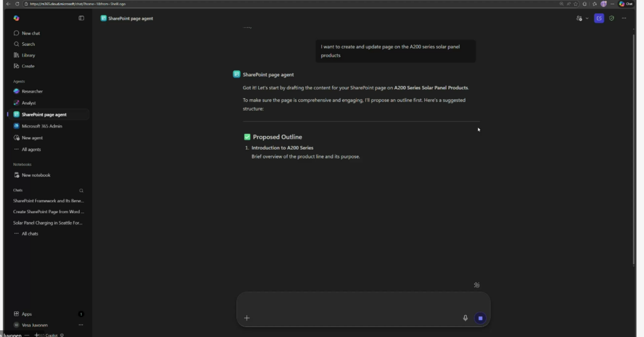Open more options next to Vesa Juvonen
Image resolution: width=644 pixels, height=337 pixels.
pyautogui.click(x=81, y=325)
